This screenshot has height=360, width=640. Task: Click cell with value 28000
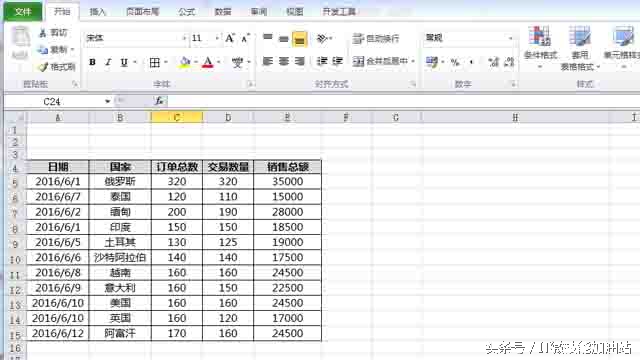point(288,212)
